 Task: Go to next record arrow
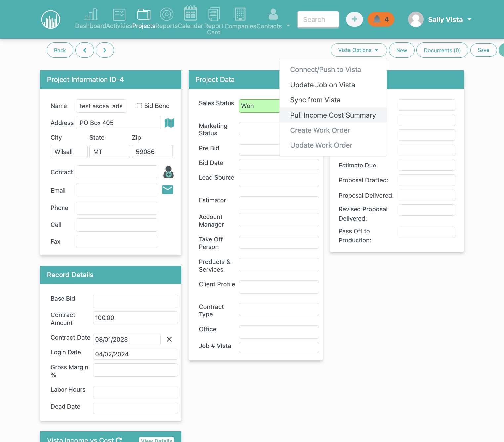[x=105, y=50]
